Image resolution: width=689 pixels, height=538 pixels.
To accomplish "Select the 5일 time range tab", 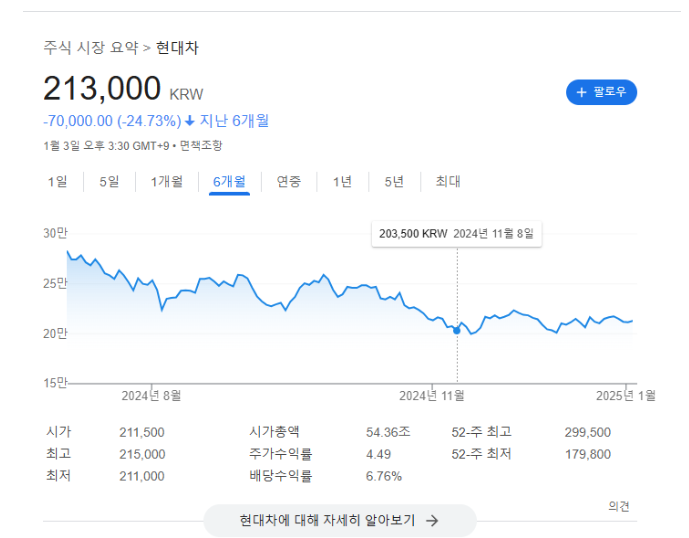I will coord(109,182).
